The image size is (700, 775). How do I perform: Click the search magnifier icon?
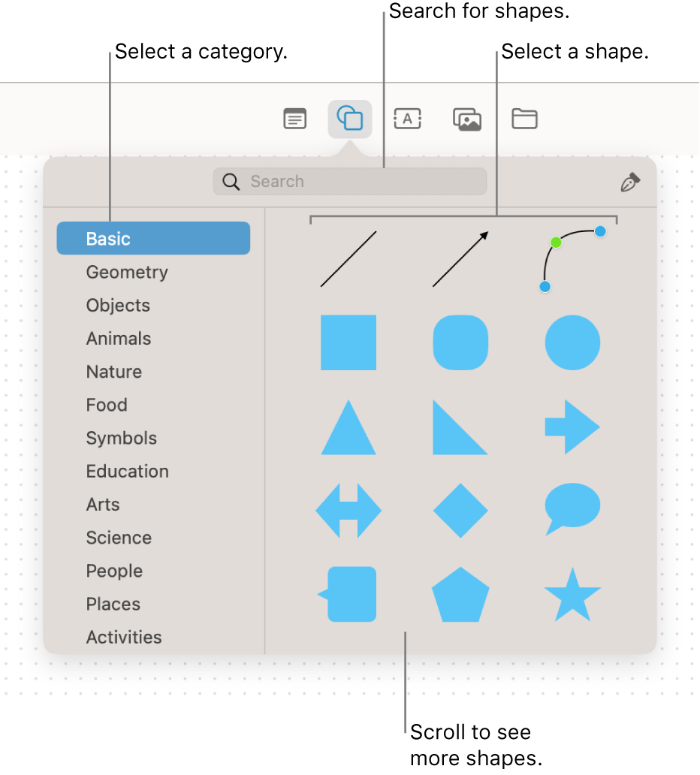tap(231, 181)
